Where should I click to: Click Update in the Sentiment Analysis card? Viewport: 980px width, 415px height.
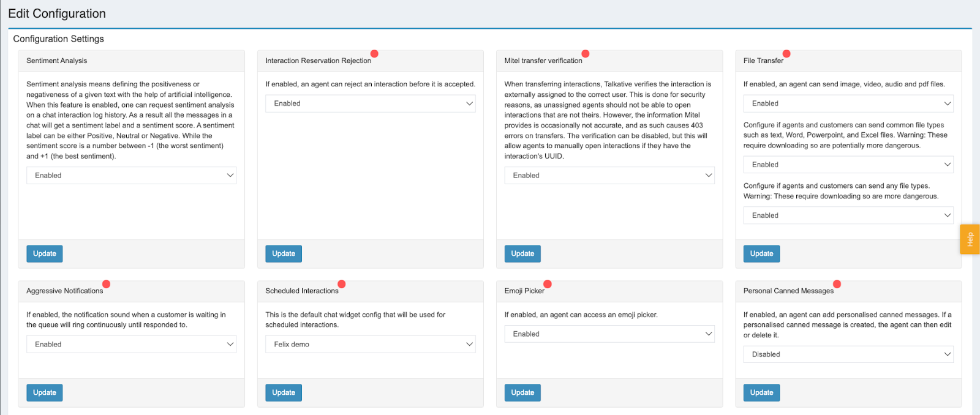tap(45, 253)
